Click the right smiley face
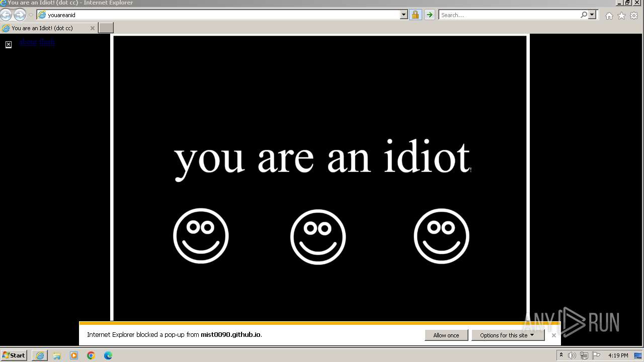Image resolution: width=644 pixels, height=362 pixels. pos(441,236)
